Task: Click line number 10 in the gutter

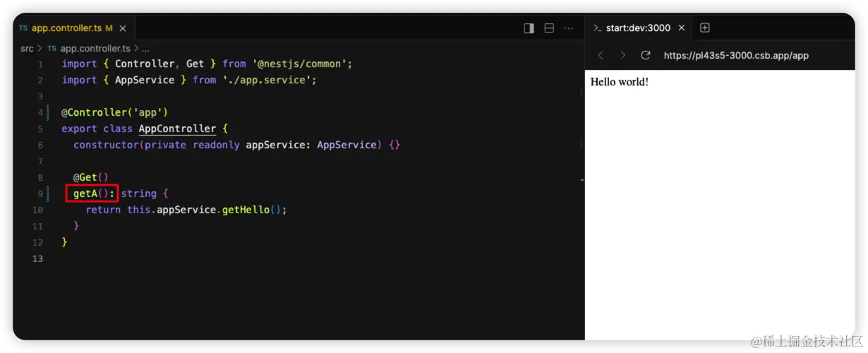Action: (x=37, y=210)
